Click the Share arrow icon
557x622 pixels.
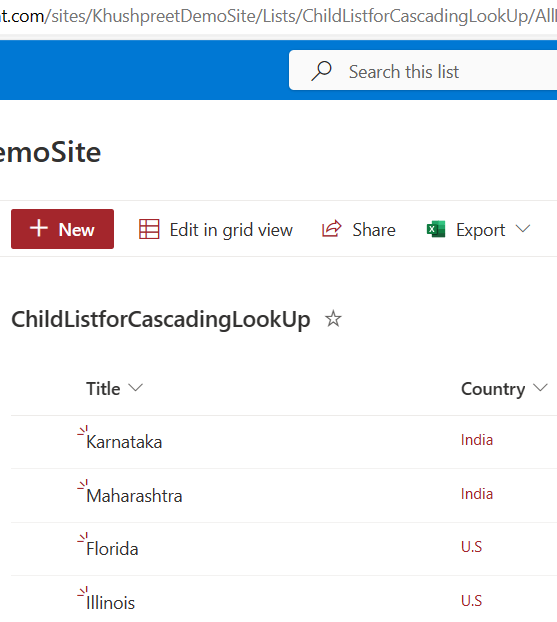pyautogui.click(x=332, y=229)
